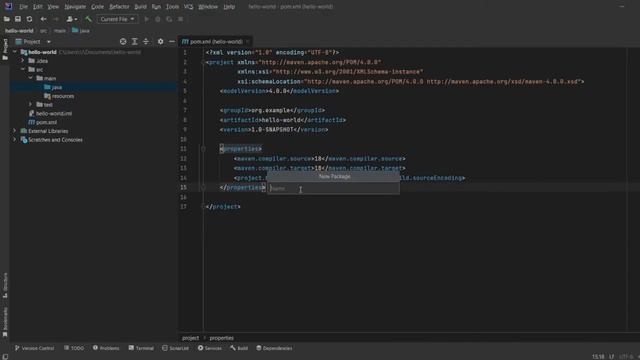Open the VCS menu
Screen dimensions: 640x360
click(x=189, y=7)
